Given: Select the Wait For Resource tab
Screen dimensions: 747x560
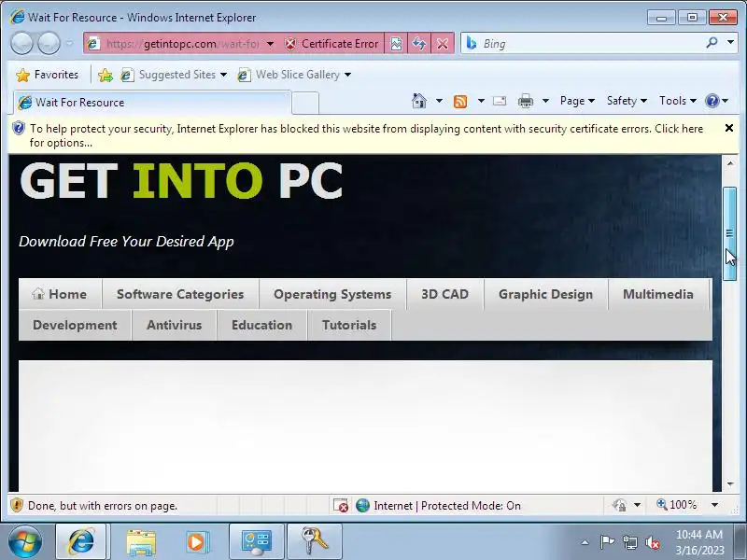Looking at the screenshot, I should tap(152, 103).
